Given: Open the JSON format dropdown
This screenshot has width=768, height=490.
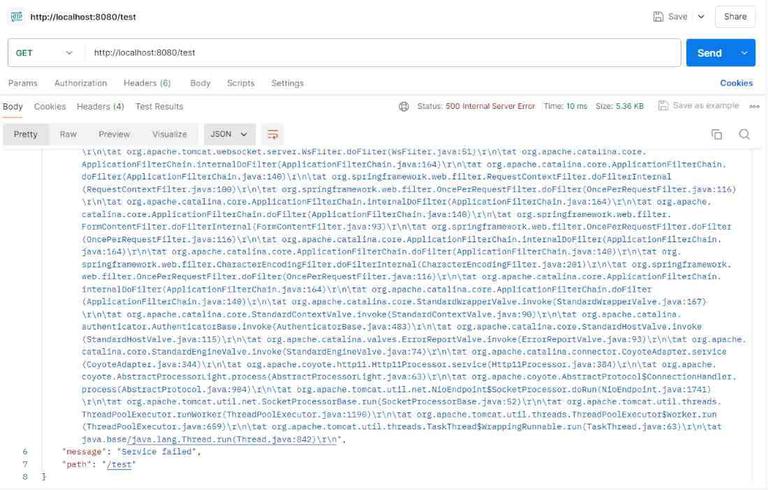Looking at the screenshot, I should [229, 134].
